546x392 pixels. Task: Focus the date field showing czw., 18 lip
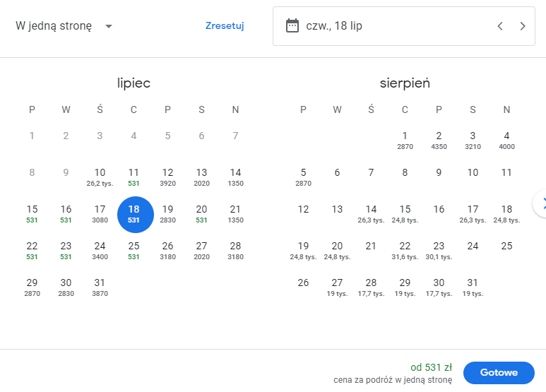tap(404, 26)
